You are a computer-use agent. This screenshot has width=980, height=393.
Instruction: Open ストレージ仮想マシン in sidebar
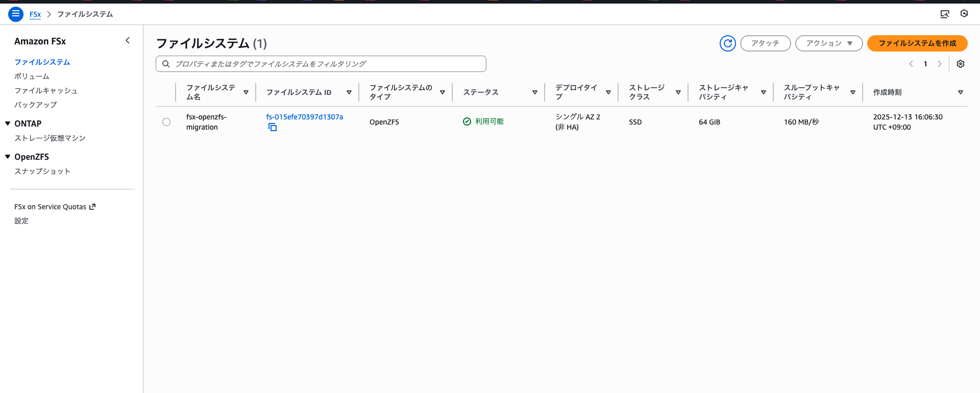point(50,138)
